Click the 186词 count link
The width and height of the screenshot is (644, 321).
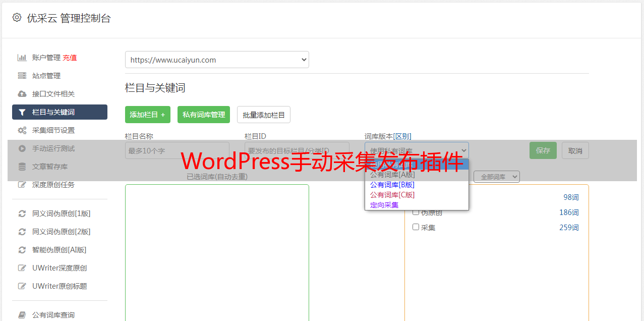click(x=569, y=212)
